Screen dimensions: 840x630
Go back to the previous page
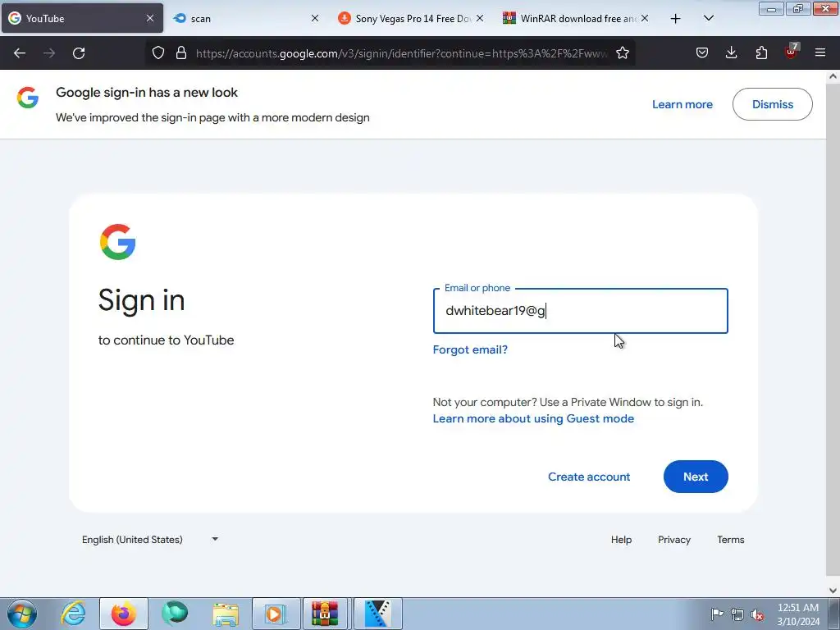tap(20, 53)
